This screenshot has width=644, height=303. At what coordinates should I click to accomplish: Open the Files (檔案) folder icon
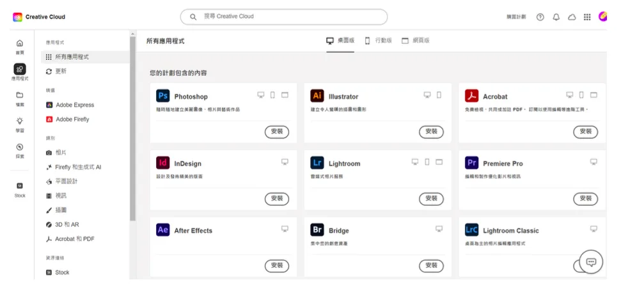[20, 95]
